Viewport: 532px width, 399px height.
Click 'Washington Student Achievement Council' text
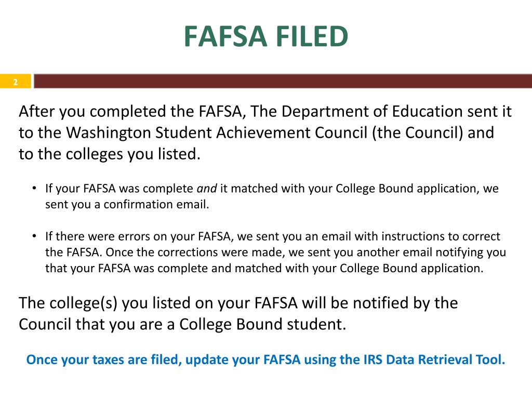pyautogui.click(x=217, y=132)
